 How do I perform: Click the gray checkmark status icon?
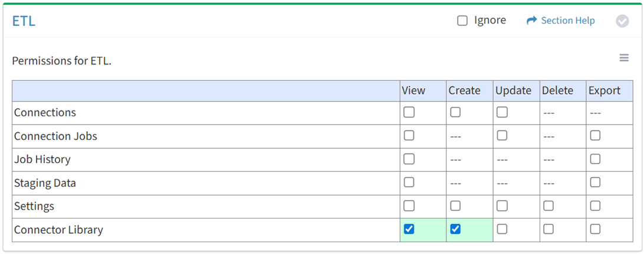click(622, 21)
